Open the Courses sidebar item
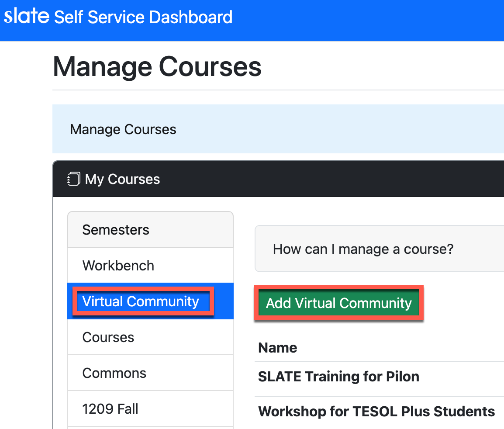The width and height of the screenshot is (504, 429). (x=108, y=337)
